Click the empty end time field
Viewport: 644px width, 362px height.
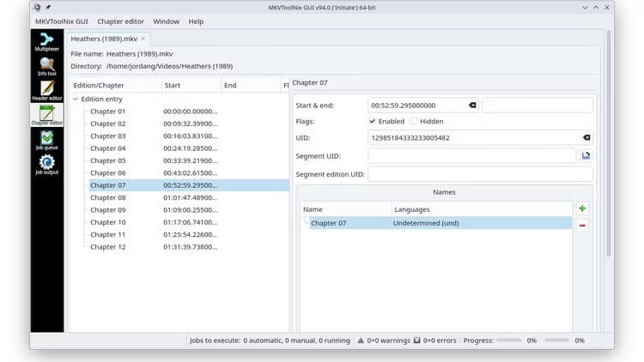(538, 105)
